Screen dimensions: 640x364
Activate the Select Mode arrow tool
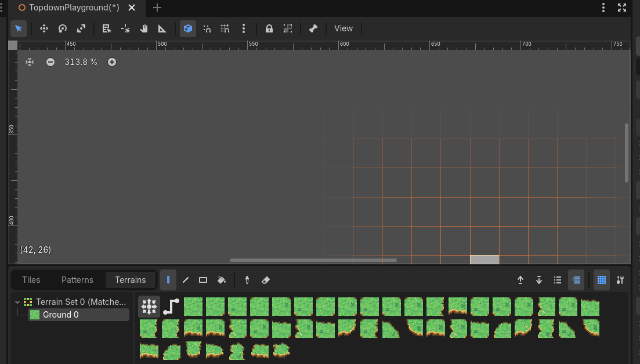[19, 28]
